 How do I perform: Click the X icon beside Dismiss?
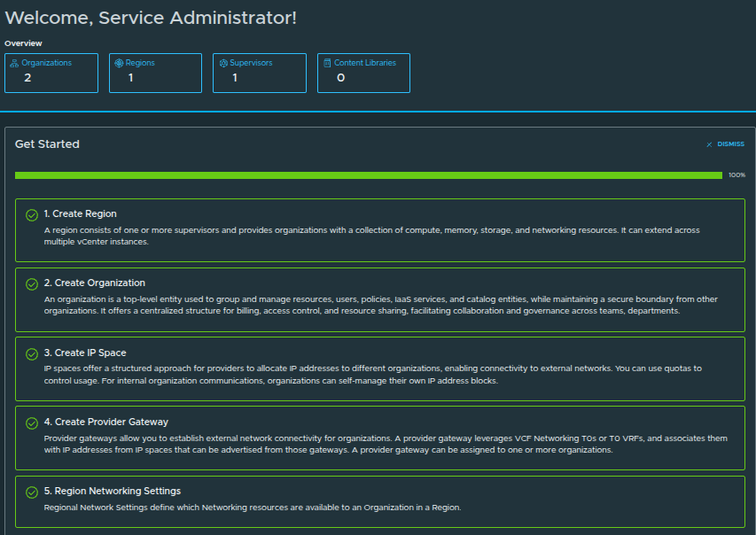pos(709,144)
